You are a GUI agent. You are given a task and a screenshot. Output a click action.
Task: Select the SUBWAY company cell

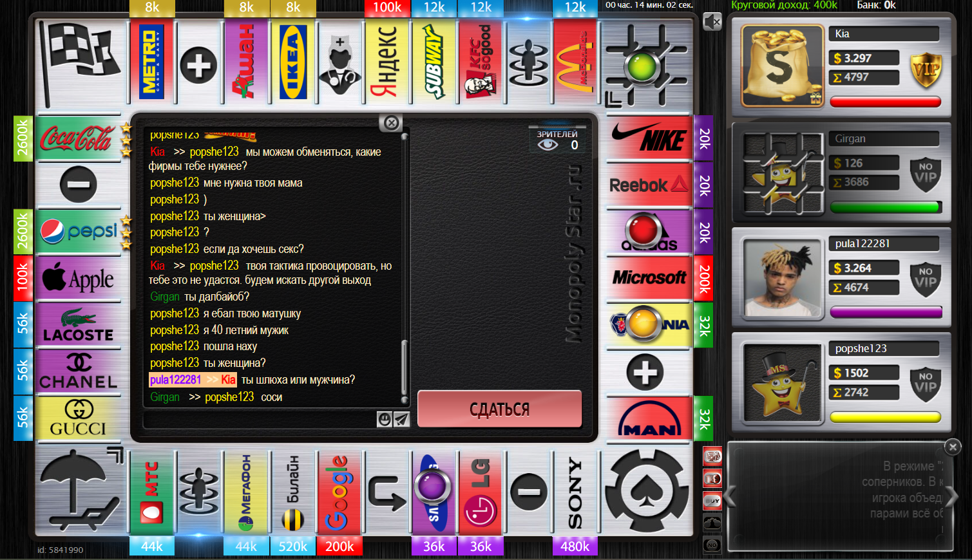pyautogui.click(x=434, y=62)
